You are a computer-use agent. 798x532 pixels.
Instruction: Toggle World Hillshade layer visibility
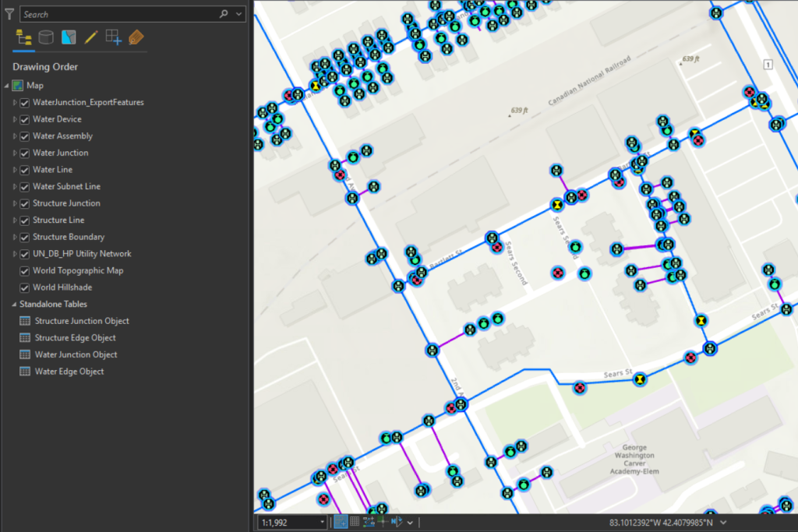click(x=25, y=287)
